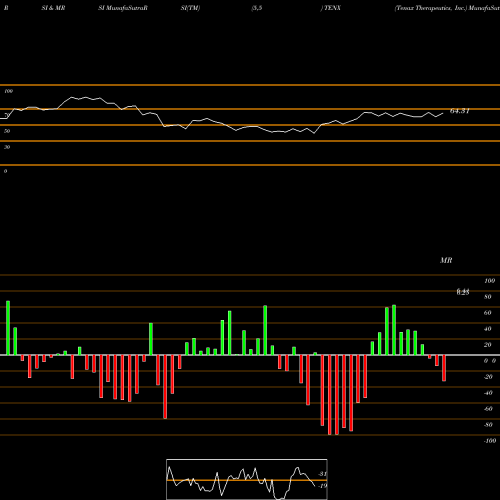Click the TENX ticker symbol text
500x500 pixels.
click(332, 8)
